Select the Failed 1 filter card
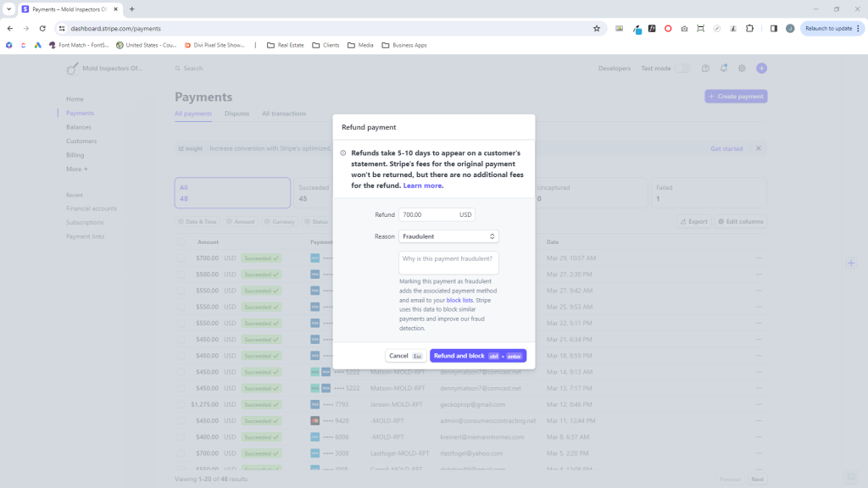 point(709,192)
